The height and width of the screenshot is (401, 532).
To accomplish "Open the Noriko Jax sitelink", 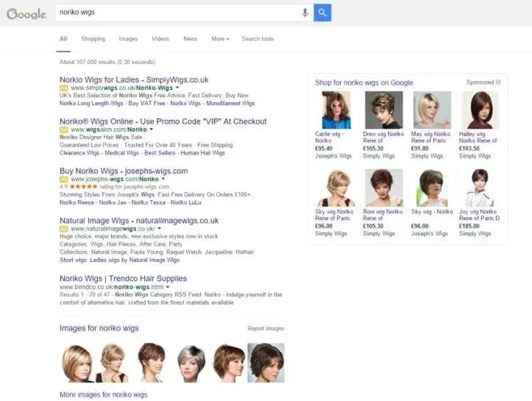I will pos(113,203).
